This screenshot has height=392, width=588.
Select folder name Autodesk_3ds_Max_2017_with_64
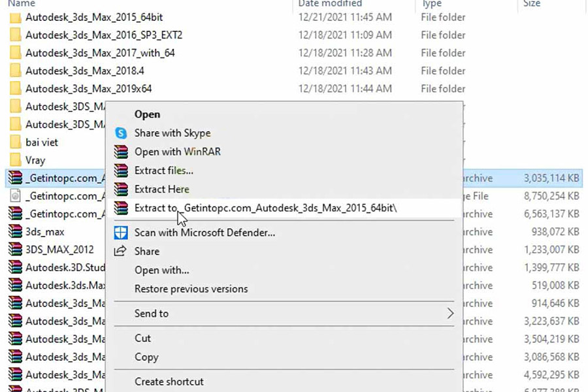pyautogui.click(x=100, y=54)
